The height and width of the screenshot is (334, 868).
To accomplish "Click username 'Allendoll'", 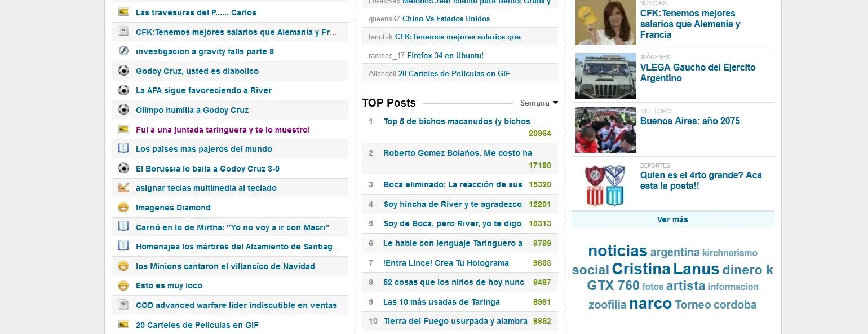I will (382, 73).
